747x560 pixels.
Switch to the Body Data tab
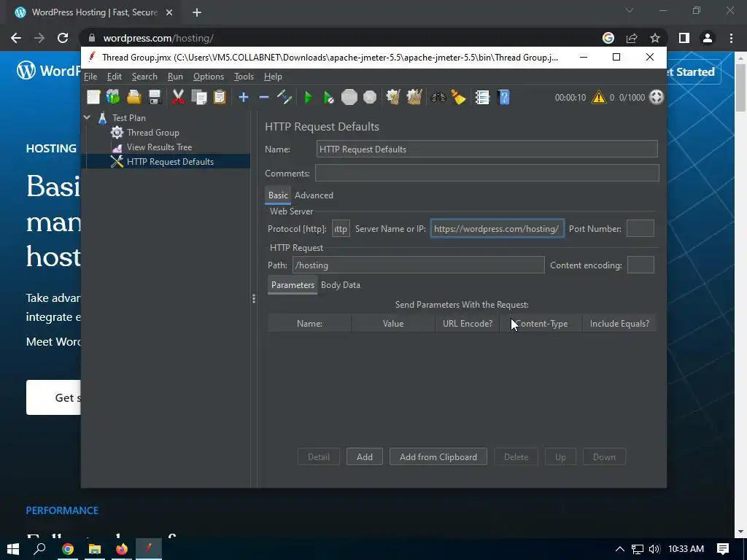coord(341,285)
